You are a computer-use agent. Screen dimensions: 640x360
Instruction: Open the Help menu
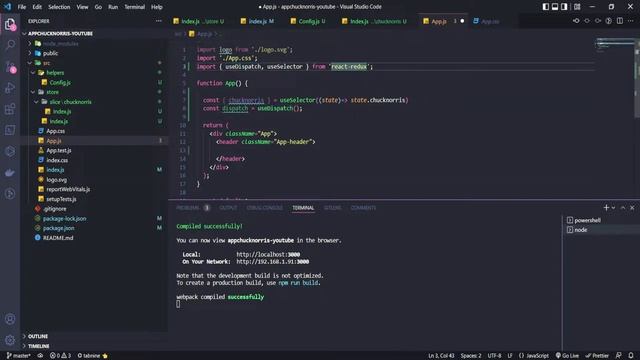pos(157,7)
